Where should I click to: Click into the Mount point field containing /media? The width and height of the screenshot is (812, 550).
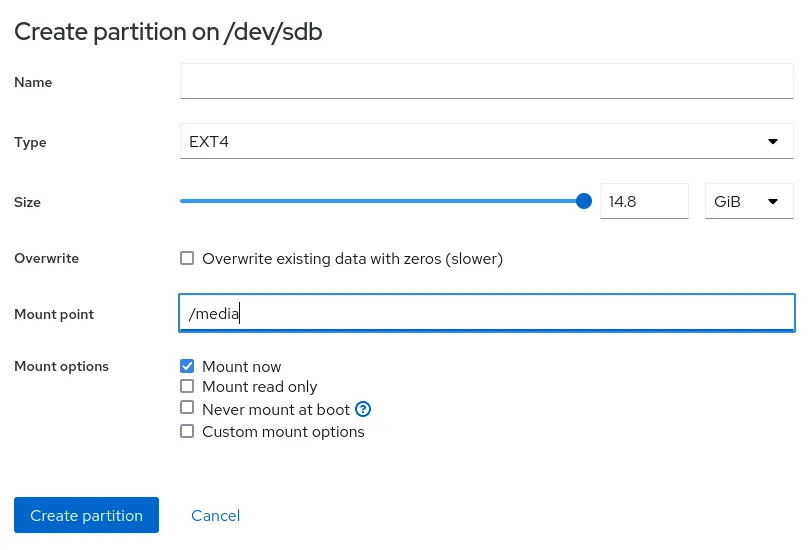[486, 314]
